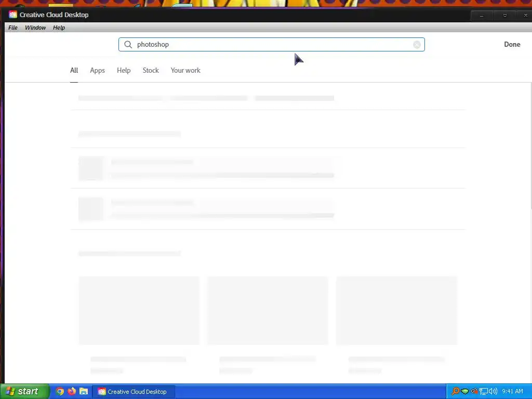Click the green Wi-Fi tray icon
The width and height of the screenshot is (532, 399).
point(465,392)
